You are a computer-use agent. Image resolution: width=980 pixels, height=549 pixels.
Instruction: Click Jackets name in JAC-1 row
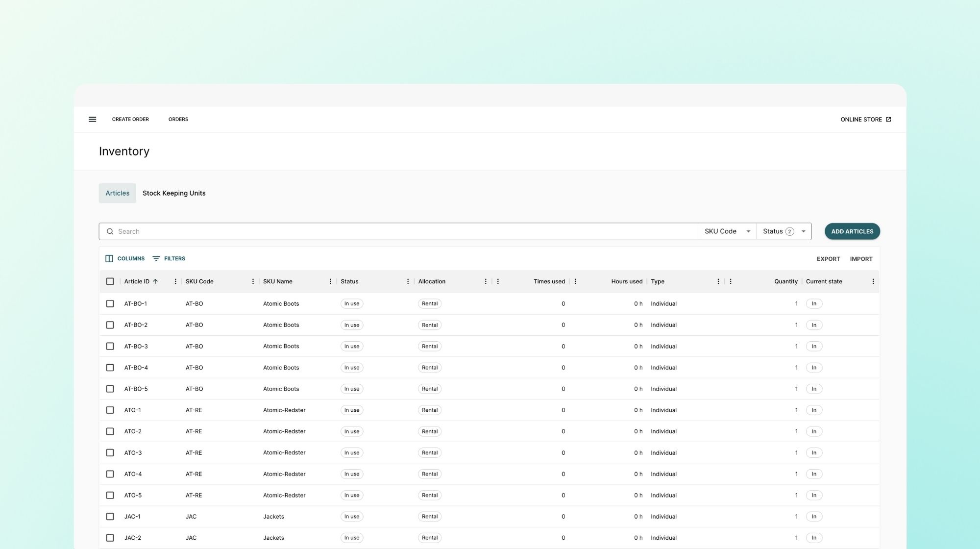tap(273, 516)
